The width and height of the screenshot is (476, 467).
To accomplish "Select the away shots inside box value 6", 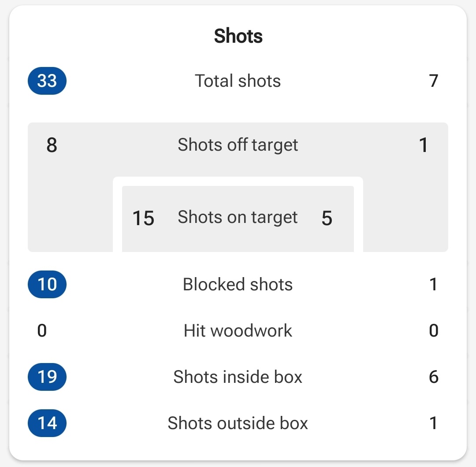I will pyautogui.click(x=434, y=377).
